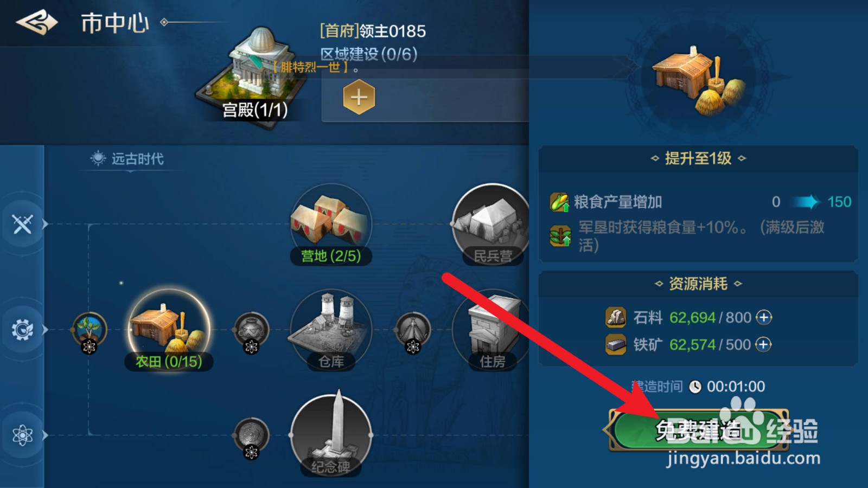Go back using the arrow icon
868x488 pixels.
(37, 23)
